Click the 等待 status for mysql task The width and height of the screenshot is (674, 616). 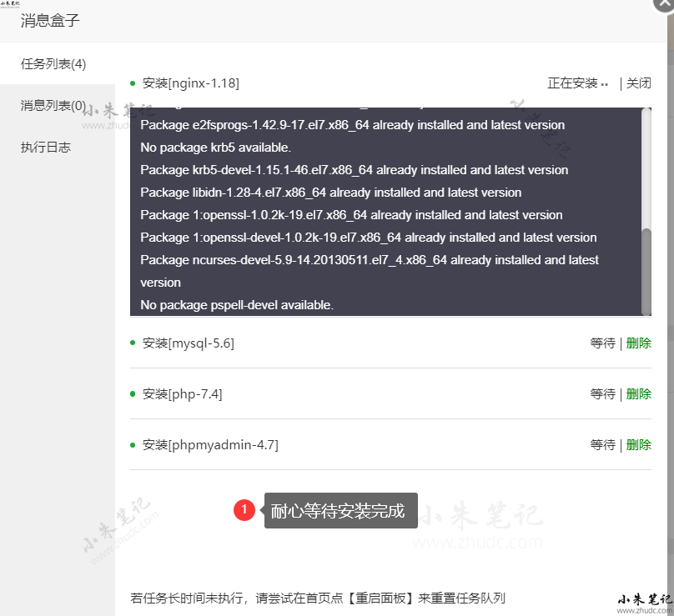pos(602,343)
